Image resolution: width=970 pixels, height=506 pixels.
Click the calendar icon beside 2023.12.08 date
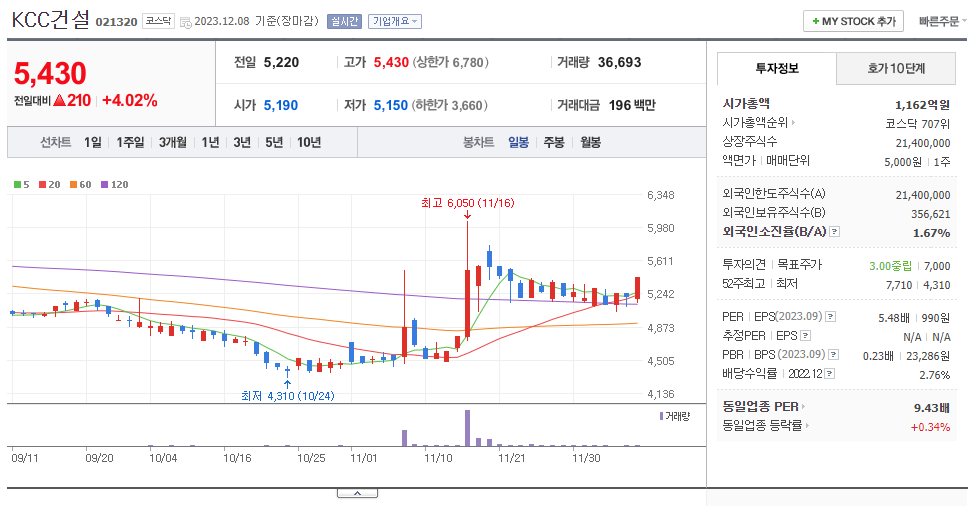[x=186, y=22]
